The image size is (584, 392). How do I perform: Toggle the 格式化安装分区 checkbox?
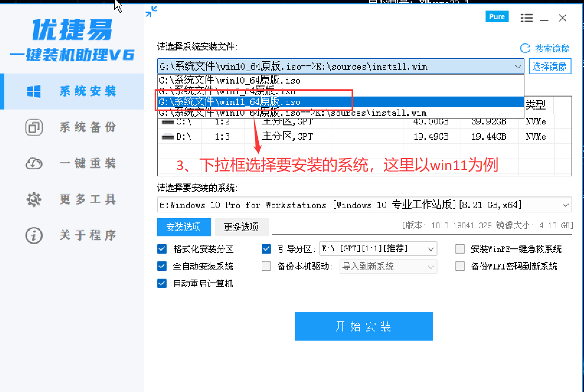point(162,249)
